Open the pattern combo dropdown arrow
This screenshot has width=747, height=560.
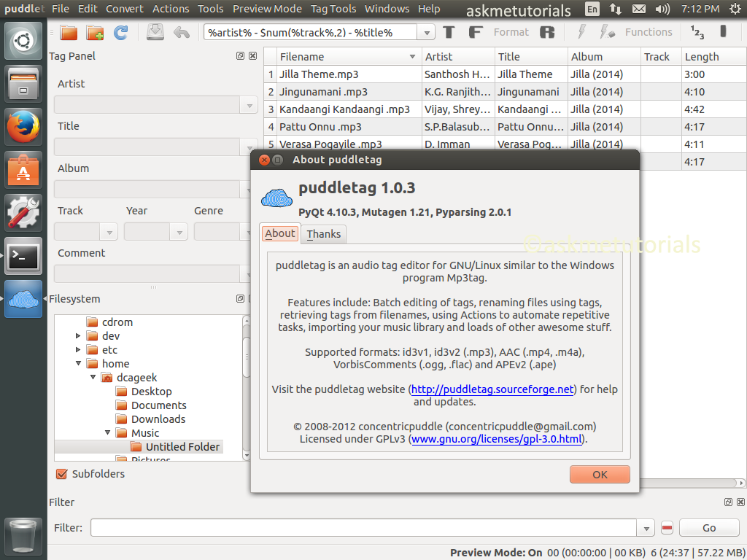coord(426,33)
